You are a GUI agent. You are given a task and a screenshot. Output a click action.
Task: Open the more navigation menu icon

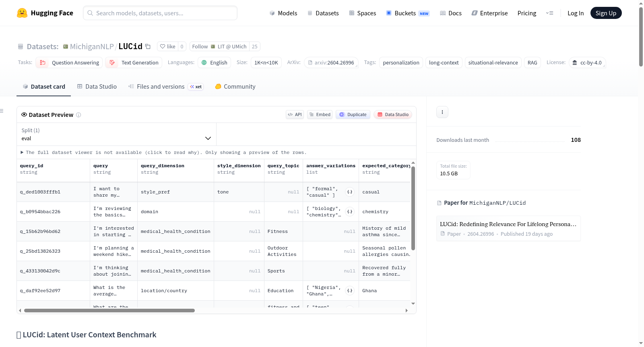pos(549,13)
